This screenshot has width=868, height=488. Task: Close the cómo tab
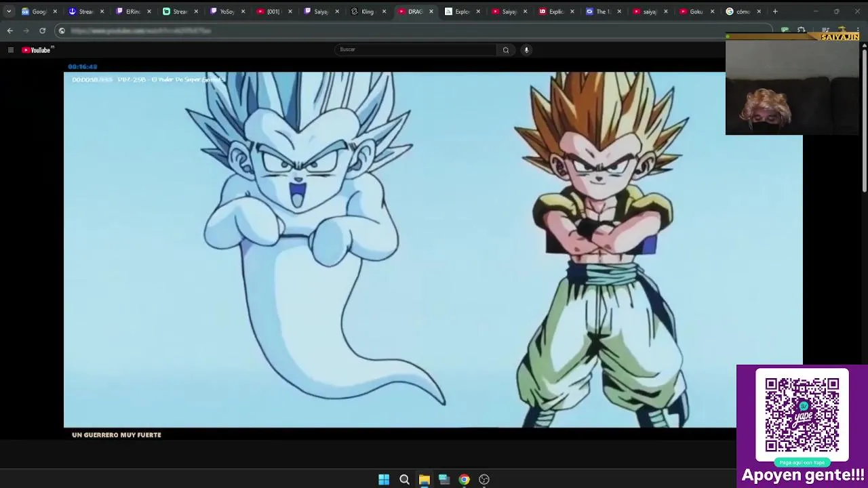click(759, 12)
